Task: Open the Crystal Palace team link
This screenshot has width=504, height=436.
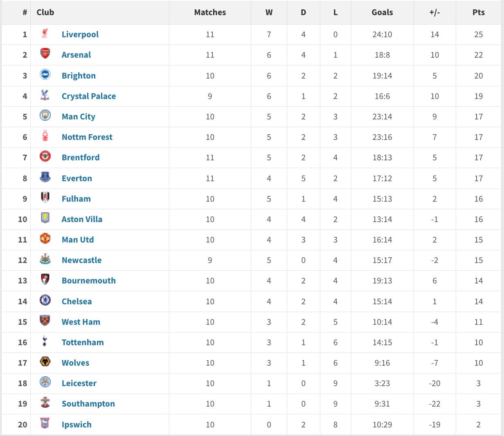Action: pos(89,96)
